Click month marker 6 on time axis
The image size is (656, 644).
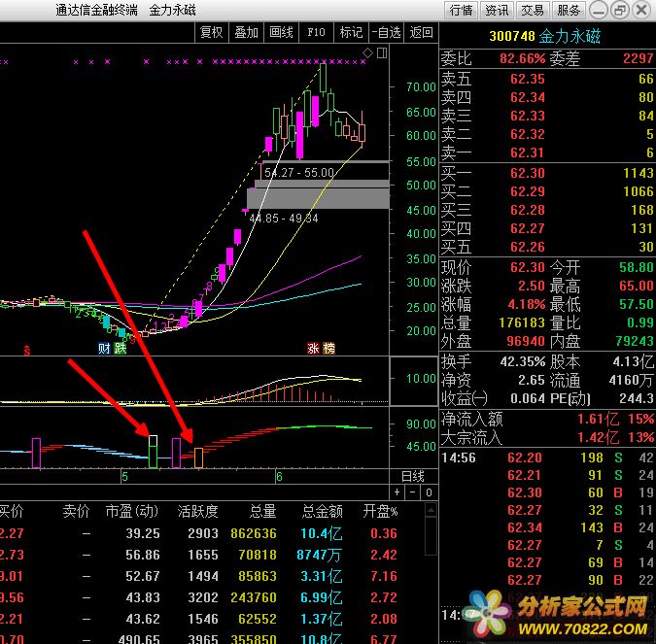(x=279, y=476)
